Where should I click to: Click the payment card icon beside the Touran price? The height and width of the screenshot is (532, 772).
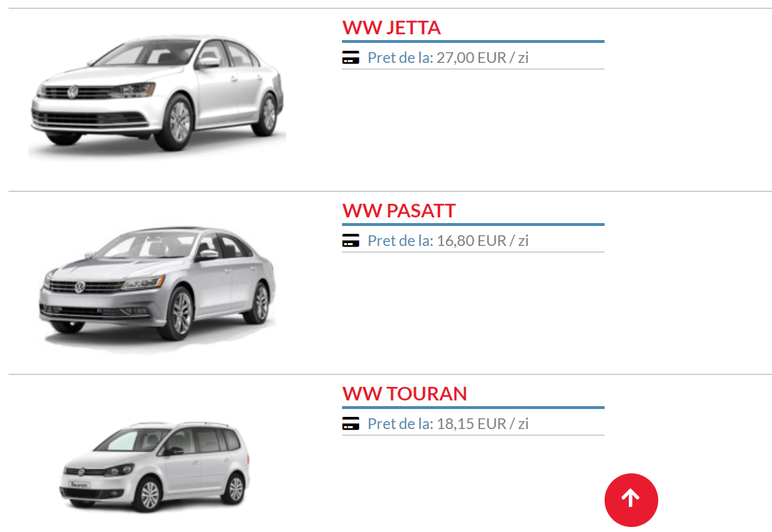coord(351,424)
